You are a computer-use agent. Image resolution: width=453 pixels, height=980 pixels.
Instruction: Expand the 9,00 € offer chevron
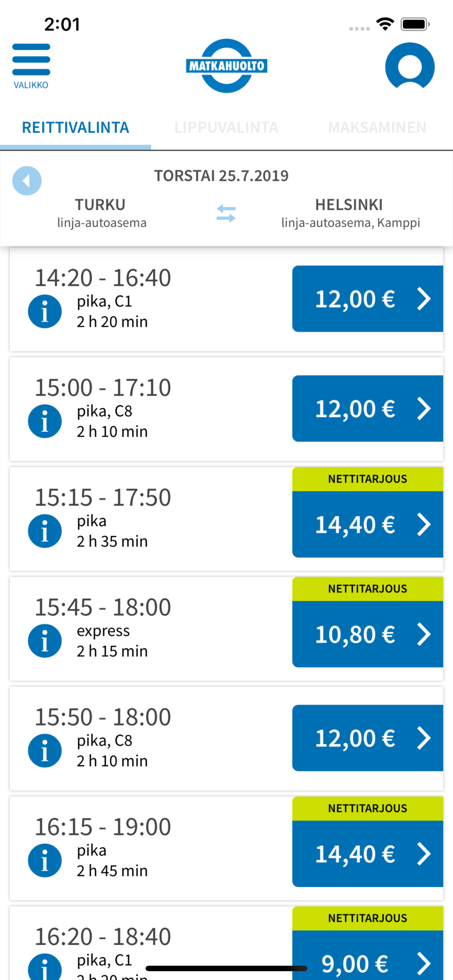(424, 963)
